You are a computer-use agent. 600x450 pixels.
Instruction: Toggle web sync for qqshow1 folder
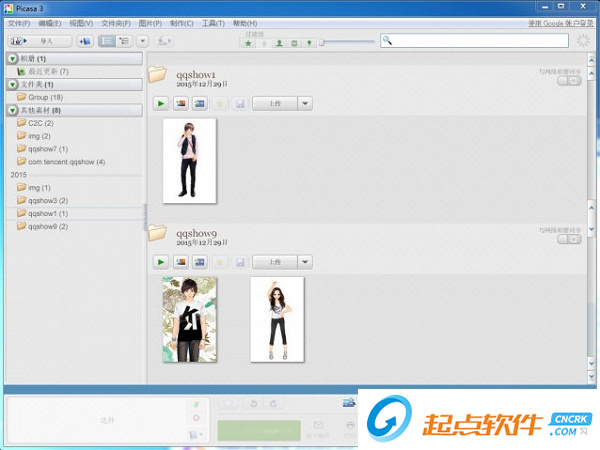(568, 80)
